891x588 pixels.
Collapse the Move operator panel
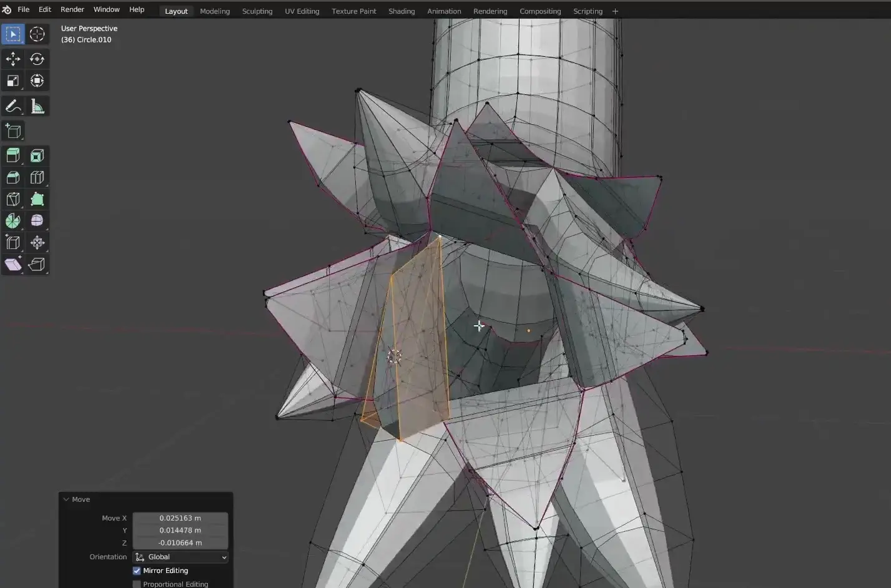[x=66, y=499]
